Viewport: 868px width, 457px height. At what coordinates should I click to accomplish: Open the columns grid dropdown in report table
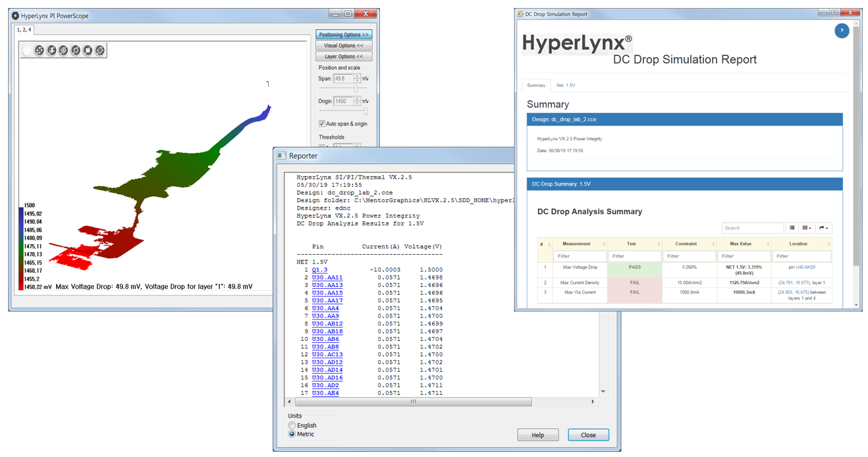tap(807, 228)
